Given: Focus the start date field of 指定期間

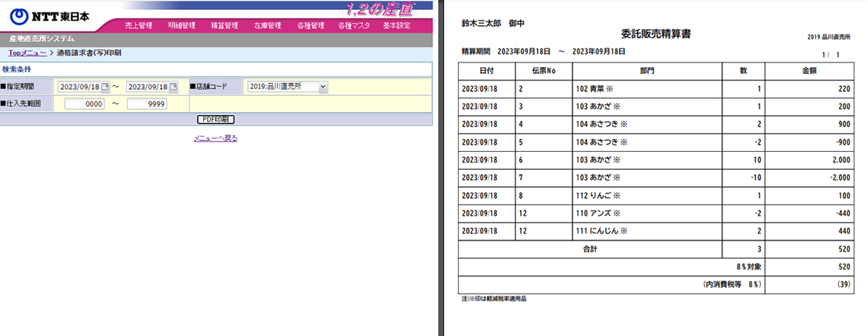Looking at the screenshot, I should pos(78,87).
